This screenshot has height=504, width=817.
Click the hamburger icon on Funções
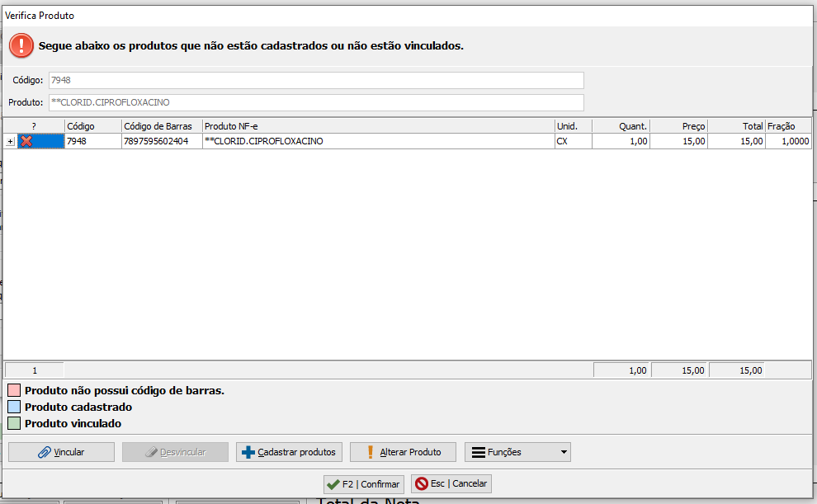click(478, 452)
